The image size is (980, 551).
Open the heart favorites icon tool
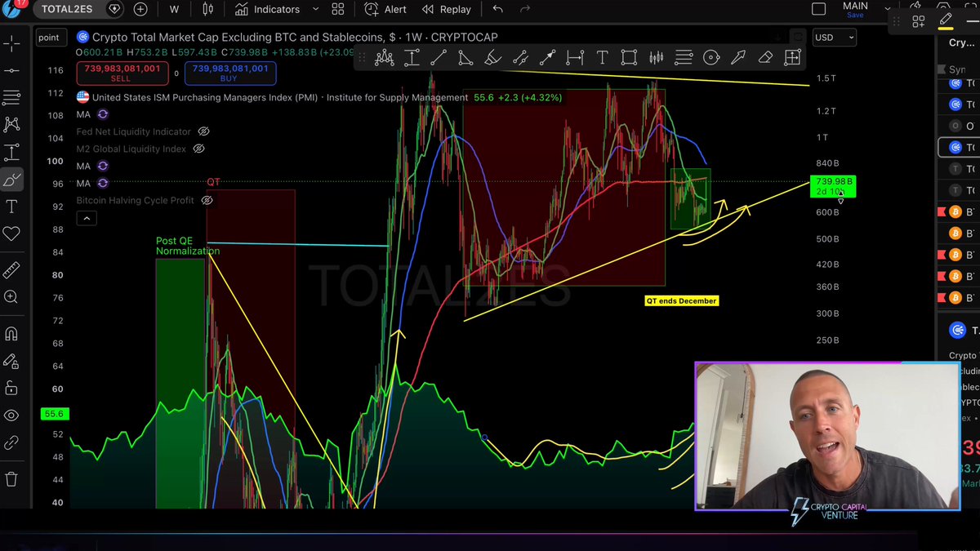(x=11, y=233)
